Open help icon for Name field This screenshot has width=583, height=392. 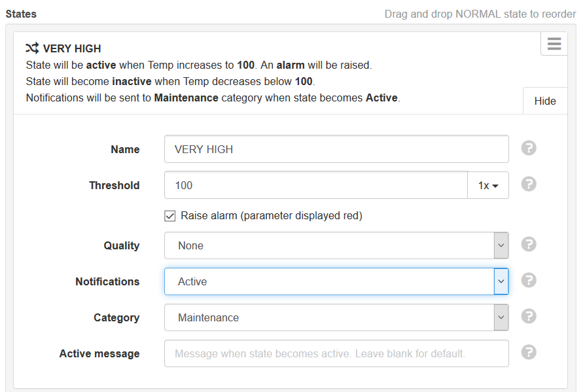[528, 148]
